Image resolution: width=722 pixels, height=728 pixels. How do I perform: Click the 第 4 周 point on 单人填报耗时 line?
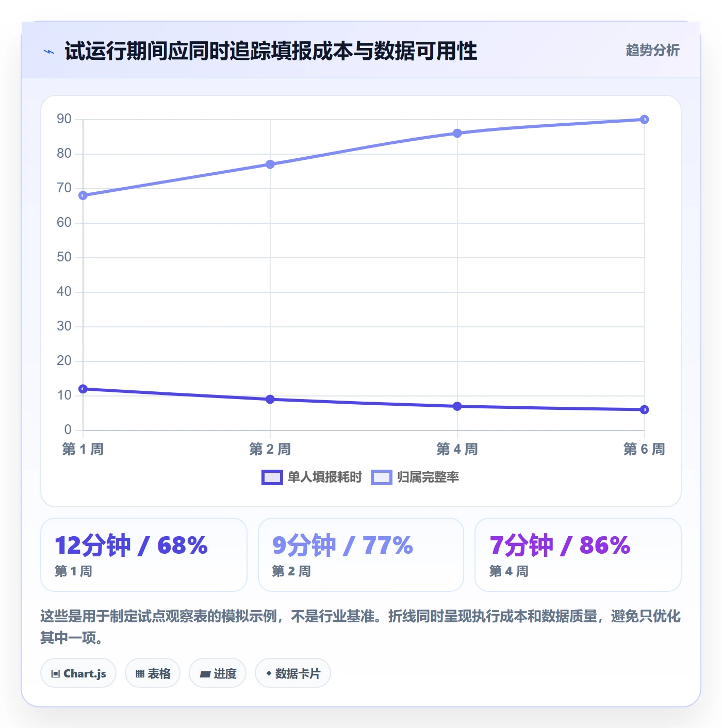click(457, 406)
